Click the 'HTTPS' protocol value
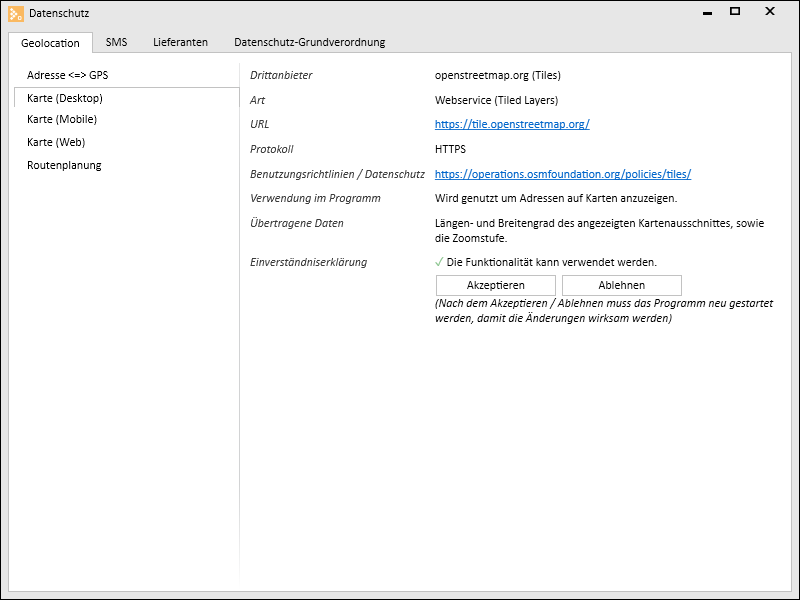800x600 pixels. pyautogui.click(x=450, y=149)
